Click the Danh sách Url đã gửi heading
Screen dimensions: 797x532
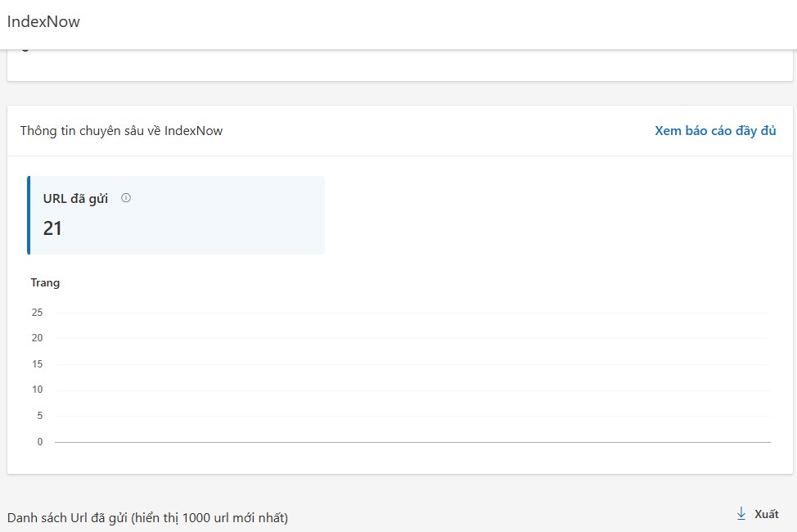coord(148,517)
